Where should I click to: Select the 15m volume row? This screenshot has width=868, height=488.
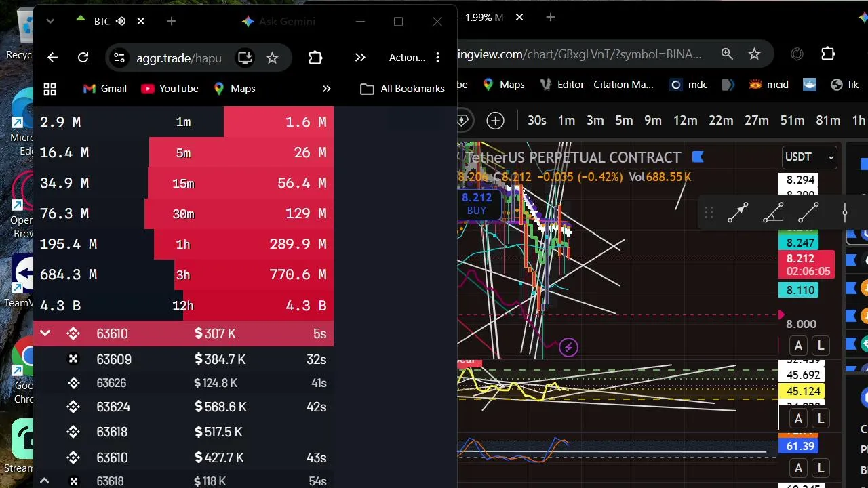[183, 183]
